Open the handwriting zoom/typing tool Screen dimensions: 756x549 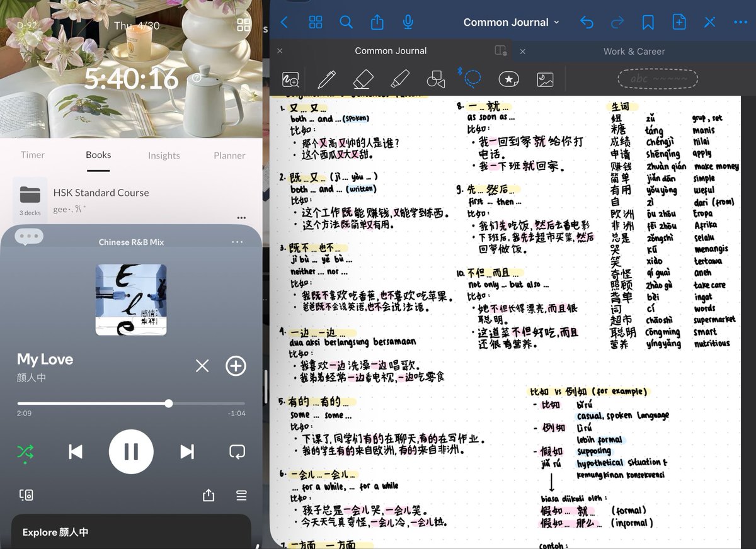(290, 80)
